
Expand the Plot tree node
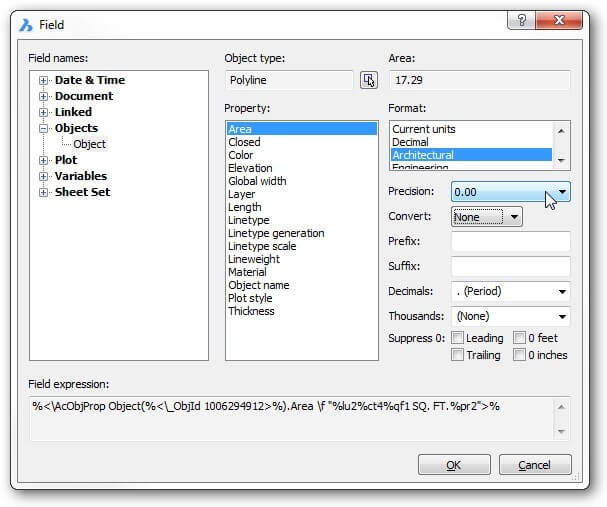pyautogui.click(x=43, y=160)
